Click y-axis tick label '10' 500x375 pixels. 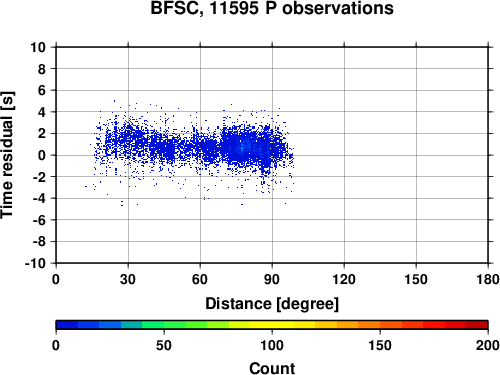[x=38, y=47]
